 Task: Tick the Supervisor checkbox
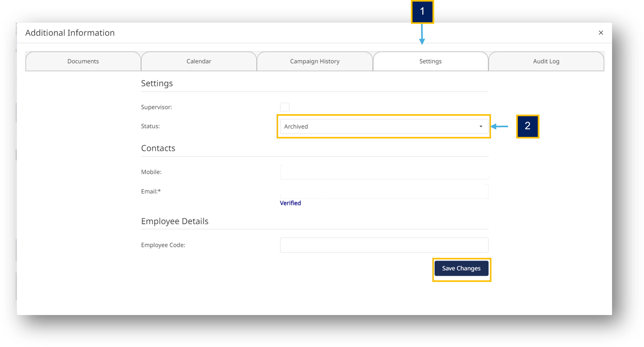click(x=285, y=107)
